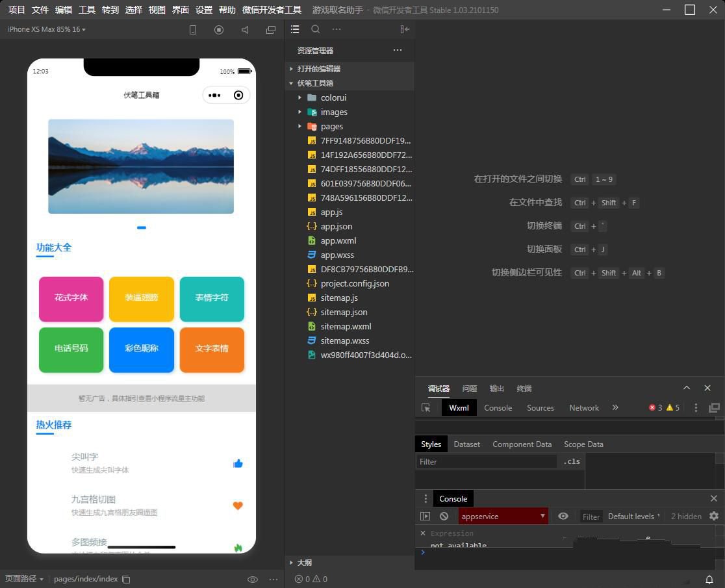This screenshot has width=725, height=588.
Task: Click the Styles Filter input field
Action: tap(487, 461)
